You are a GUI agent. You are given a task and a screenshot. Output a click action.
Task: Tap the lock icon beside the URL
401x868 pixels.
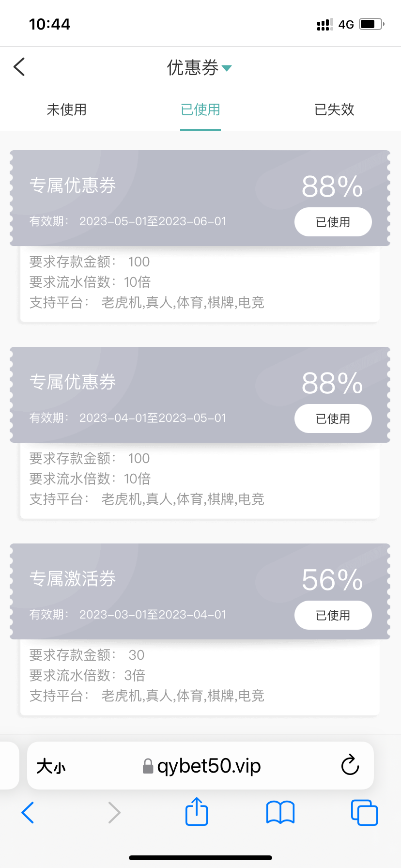point(148,766)
